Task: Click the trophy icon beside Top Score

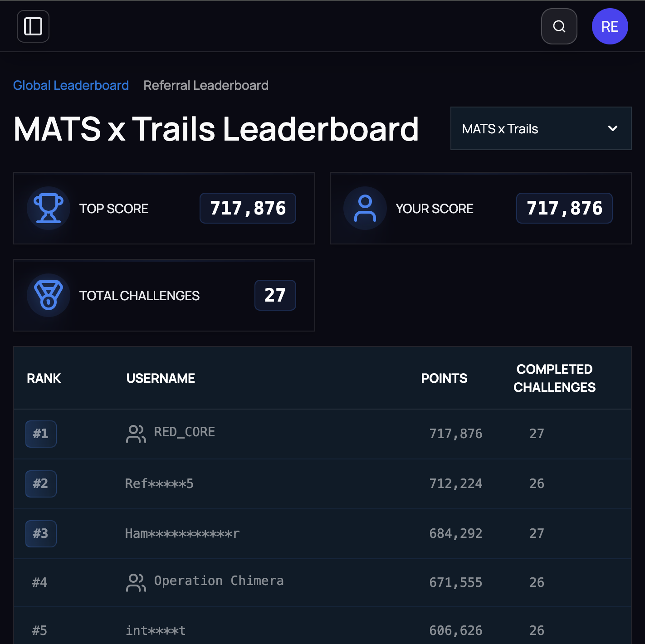Action: click(x=48, y=208)
